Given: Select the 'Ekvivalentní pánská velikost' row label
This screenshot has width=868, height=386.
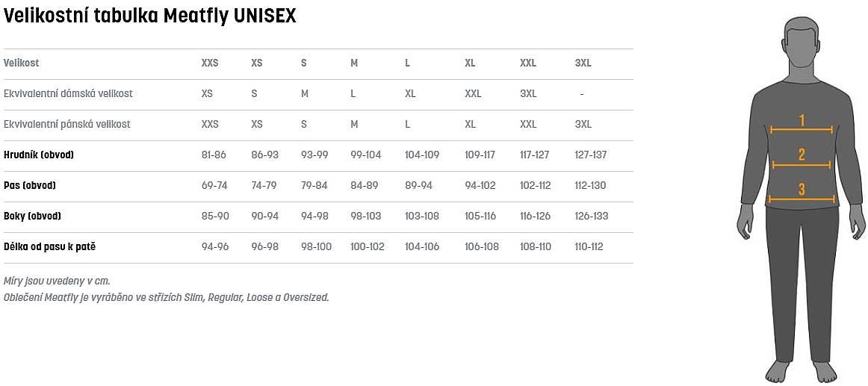Looking at the screenshot, I should point(67,125).
